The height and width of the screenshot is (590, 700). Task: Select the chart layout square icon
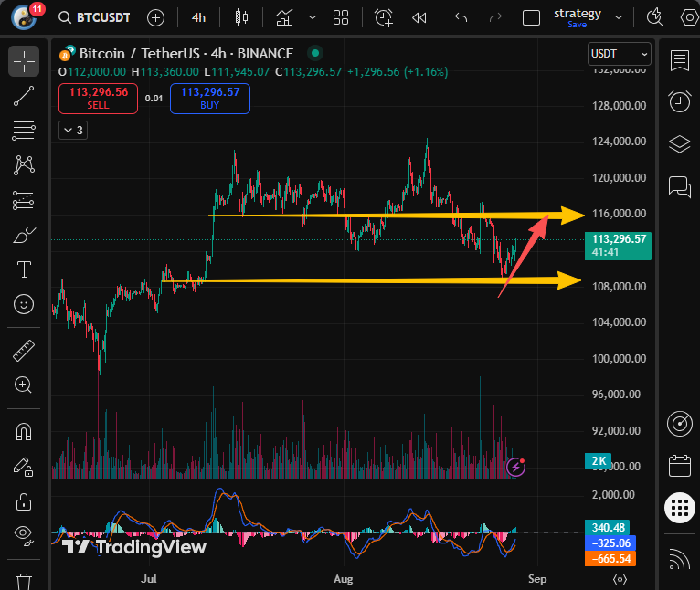(531, 18)
